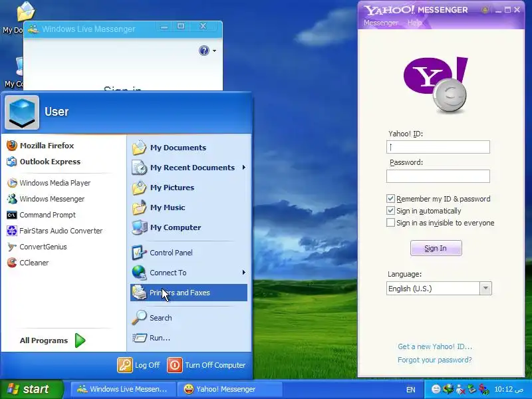Viewport: 532px width, 399px height.
Task: Open ConvertGenius program
Action: coord(37,247)
